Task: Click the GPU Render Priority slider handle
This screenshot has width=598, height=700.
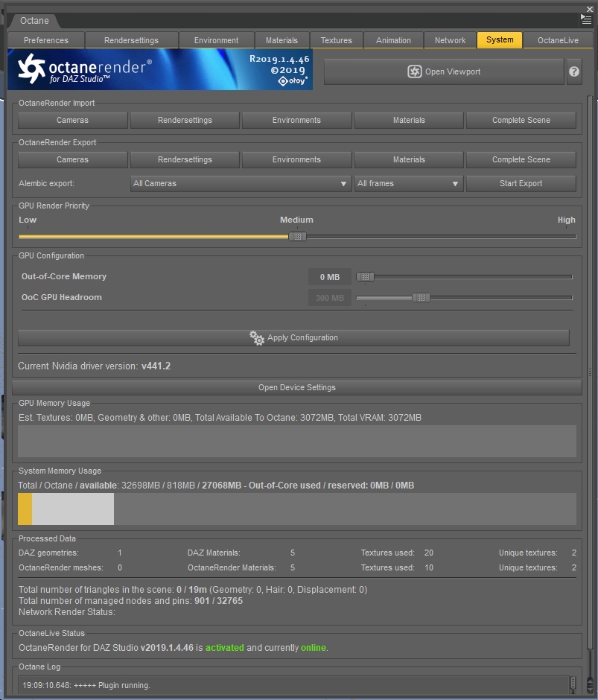Action: point(297,237)
